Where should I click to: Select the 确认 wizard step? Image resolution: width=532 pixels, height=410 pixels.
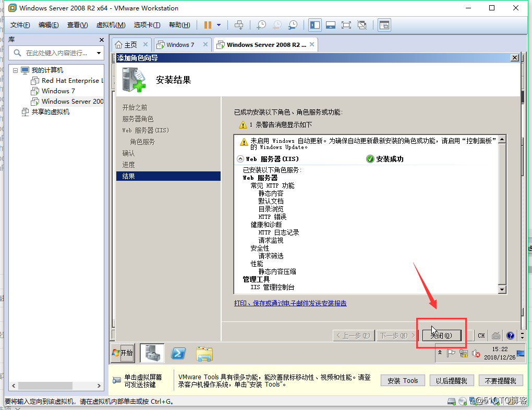click(x=128, y=154)
